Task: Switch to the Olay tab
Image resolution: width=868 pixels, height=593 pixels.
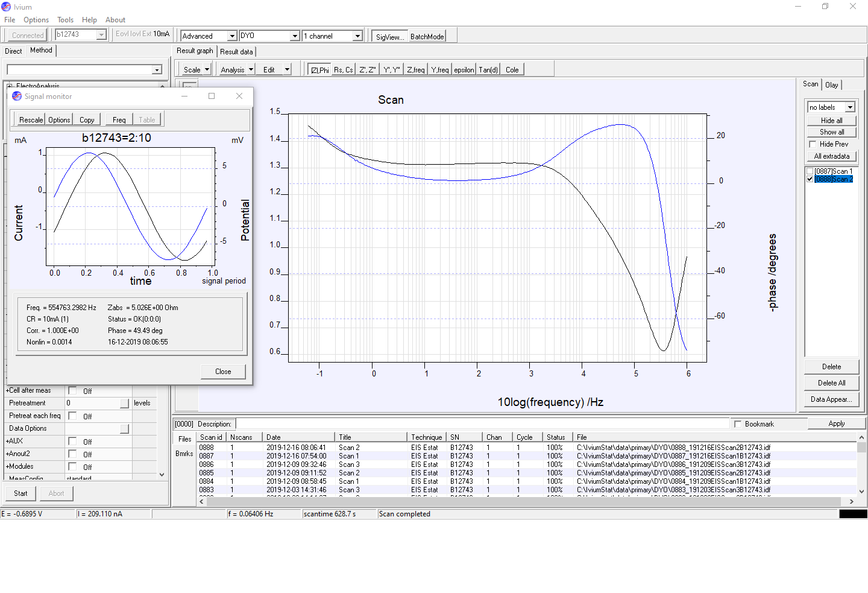Action: pyautogui.click(x=831, y=85)
